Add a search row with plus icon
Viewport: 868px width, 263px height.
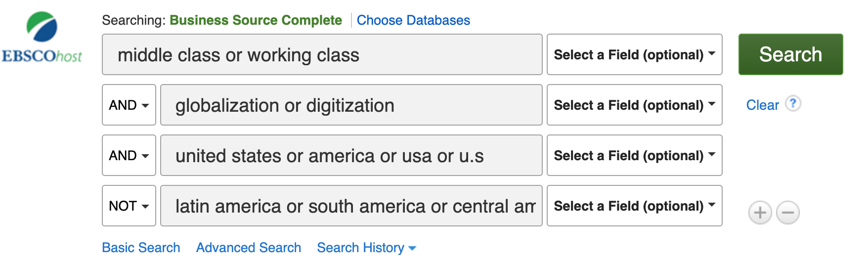pyautogui.click(x=760, y=213)
